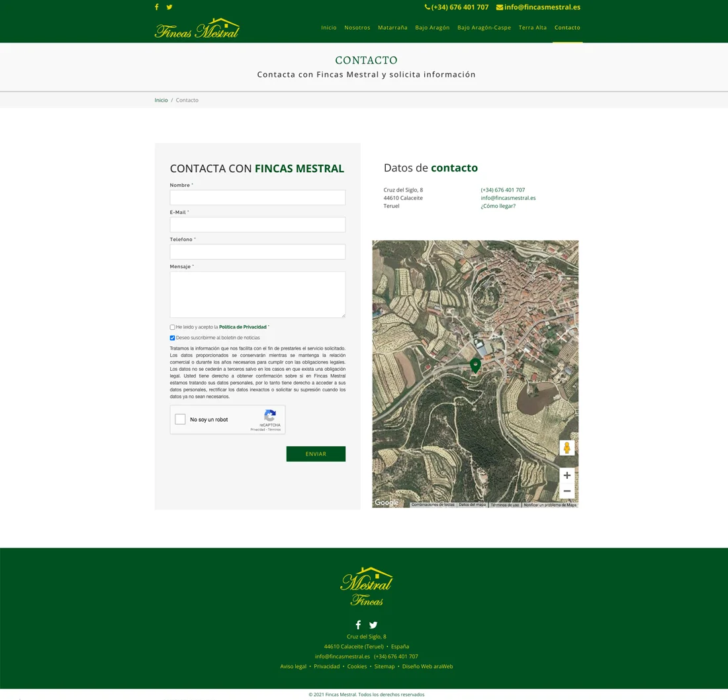Screen dimensions: 728x700
Task: Go to Inicio in main navigation
Action: (329, 27)
